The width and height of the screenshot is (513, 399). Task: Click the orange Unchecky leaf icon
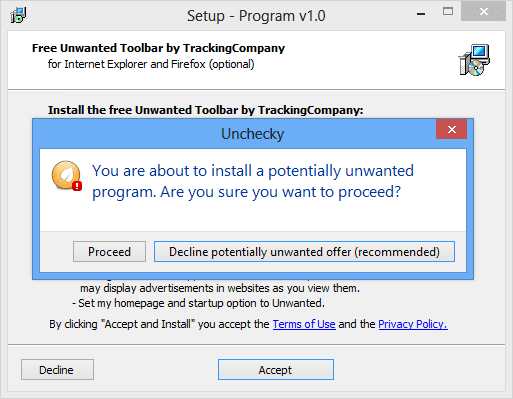[x=66, y=176]
